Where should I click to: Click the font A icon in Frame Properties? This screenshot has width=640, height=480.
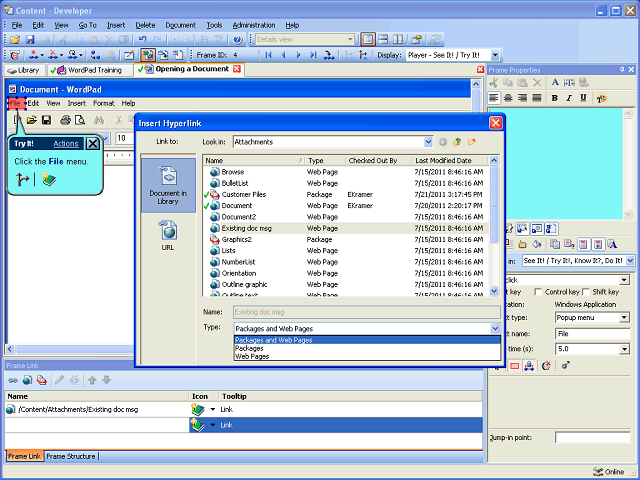[x=555, y=82]
